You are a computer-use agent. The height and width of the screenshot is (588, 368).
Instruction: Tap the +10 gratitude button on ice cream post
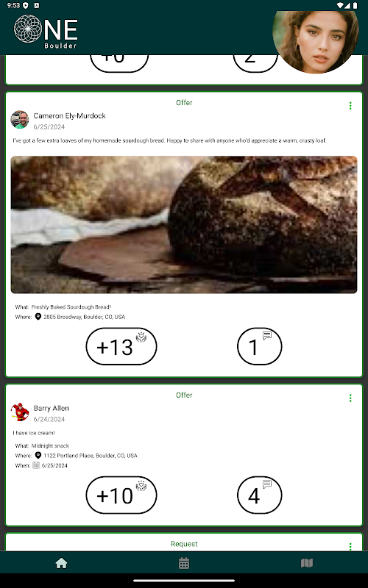tap(121, 495)
